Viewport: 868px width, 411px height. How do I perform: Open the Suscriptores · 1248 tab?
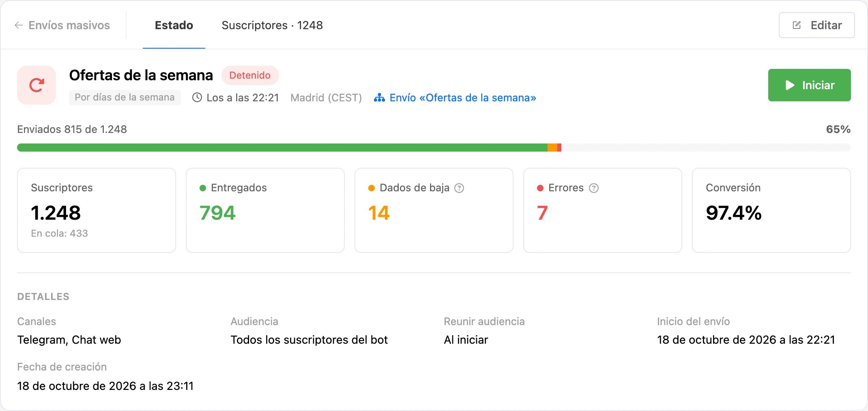[272, 25]
